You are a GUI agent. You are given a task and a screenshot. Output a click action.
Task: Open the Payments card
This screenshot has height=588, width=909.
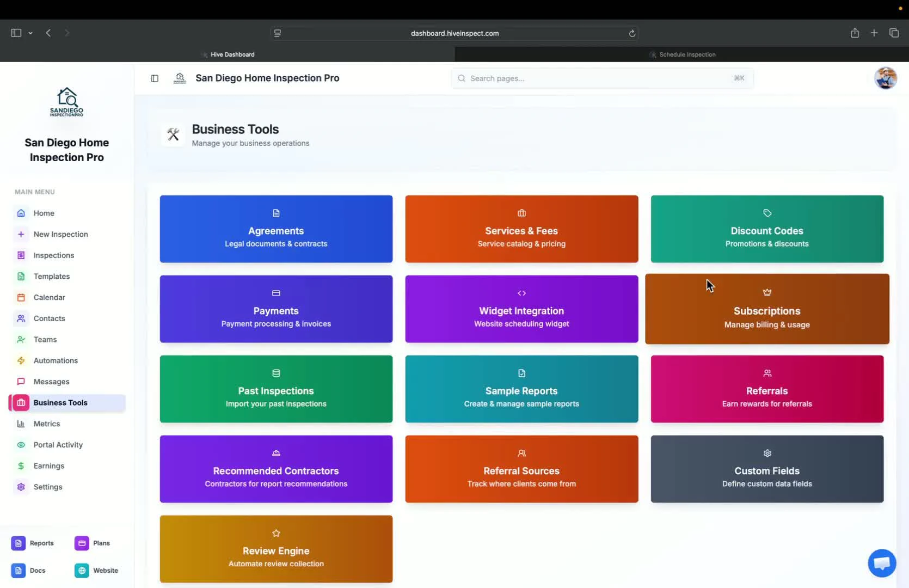click(x=276, y=309)
